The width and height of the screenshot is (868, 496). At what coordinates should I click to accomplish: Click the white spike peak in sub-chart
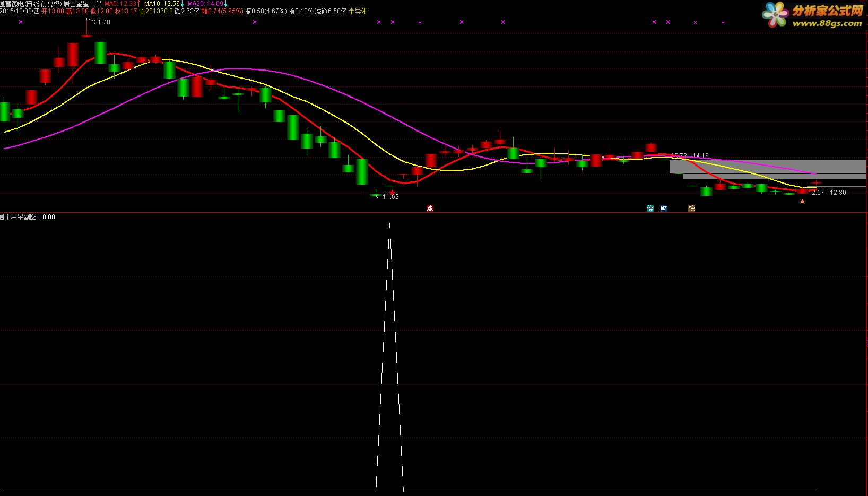[x=389, y=225]
